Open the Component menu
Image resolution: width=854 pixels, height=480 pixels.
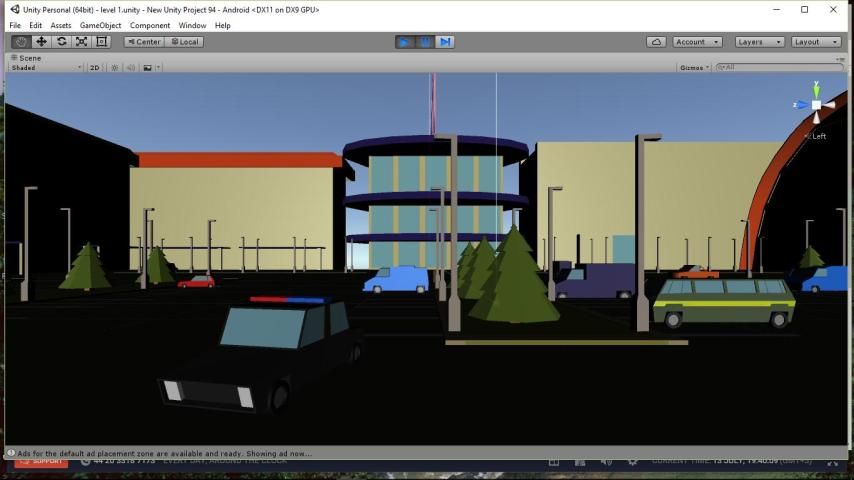pyautogui.click(x=150, y=25)
